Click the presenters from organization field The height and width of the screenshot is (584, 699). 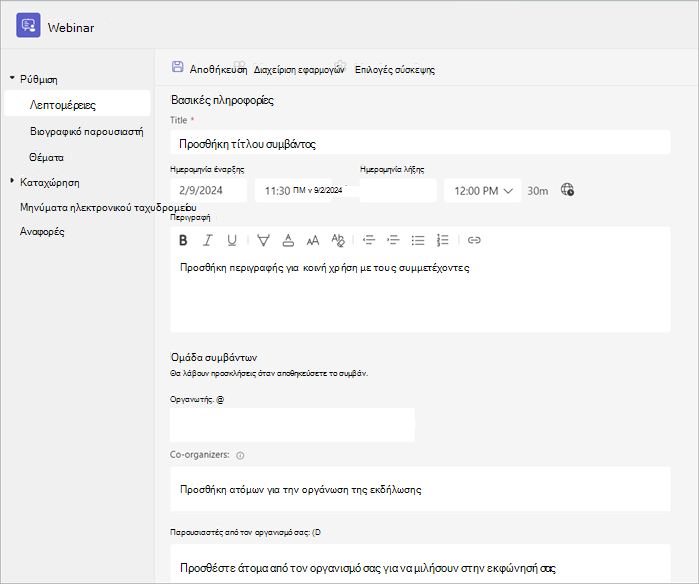coord(420,563)
